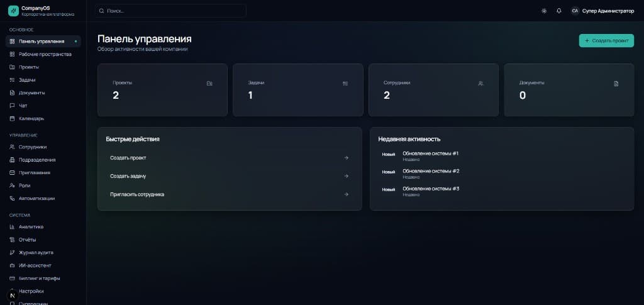
Task: Click the Документы stat value 0
Action: (523, 96)
